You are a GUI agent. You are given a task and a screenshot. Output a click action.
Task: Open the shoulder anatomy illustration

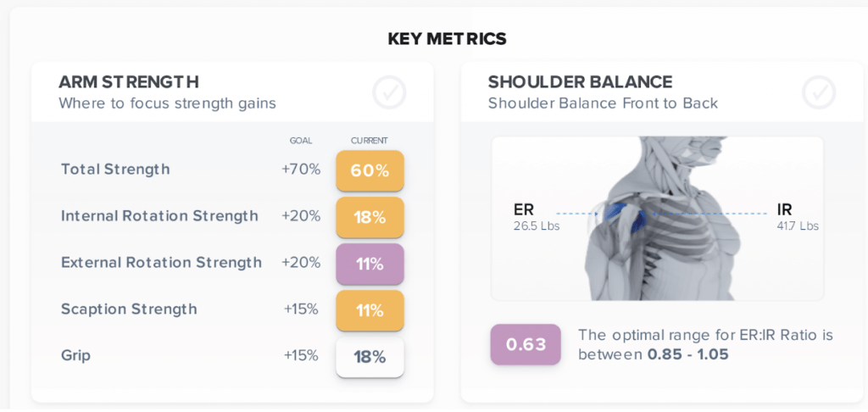[x=657, y=218]
